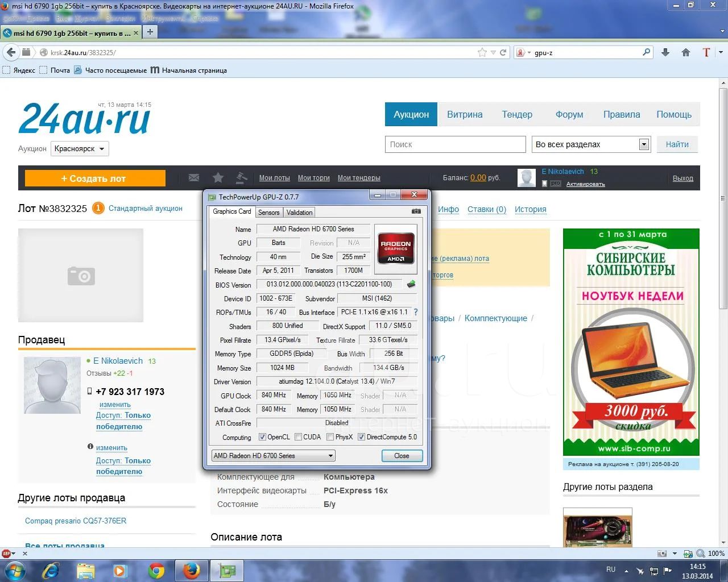The height and width of the screenshot is (582, 728).
Task: Click the Яндекс bookmark in bookmarks bar
Action: tap(19, 70)
